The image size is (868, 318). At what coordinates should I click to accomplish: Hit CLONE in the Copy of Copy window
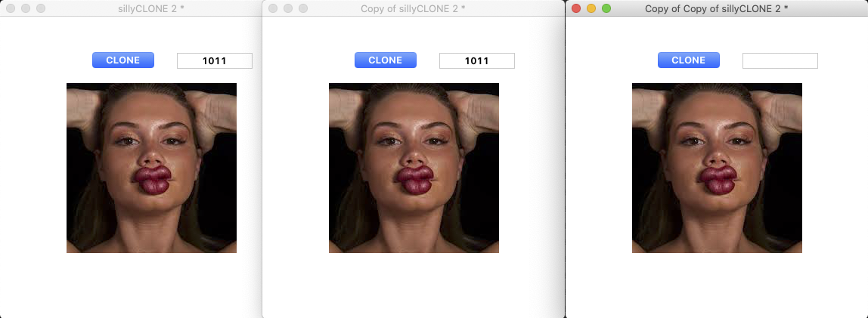(688, 60)
